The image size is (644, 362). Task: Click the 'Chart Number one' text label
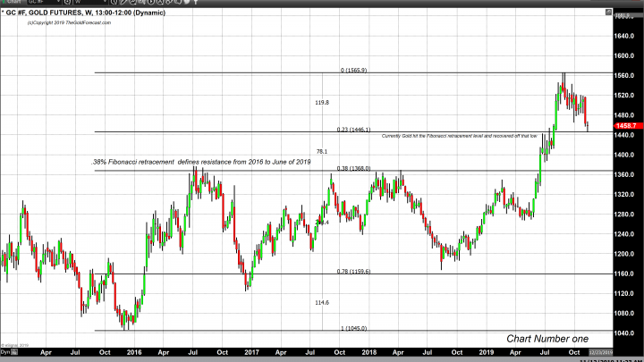547,339
